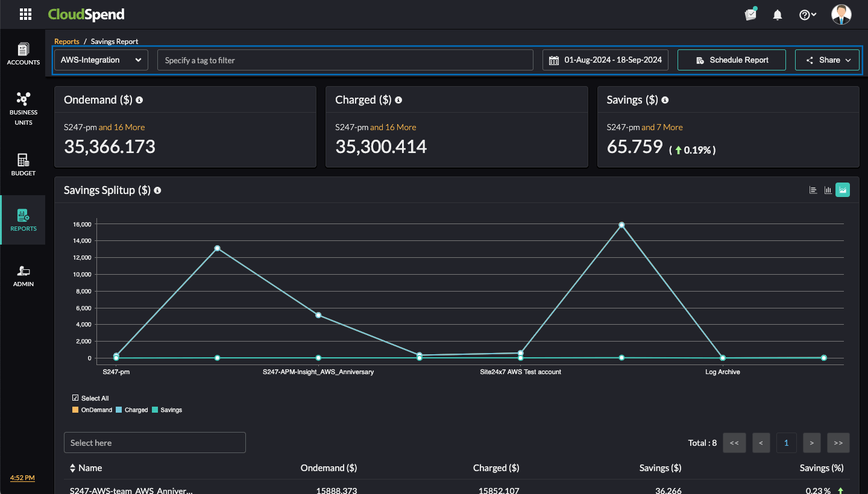
Task: Expand the help question mark menu
Action: click(808, 15)
